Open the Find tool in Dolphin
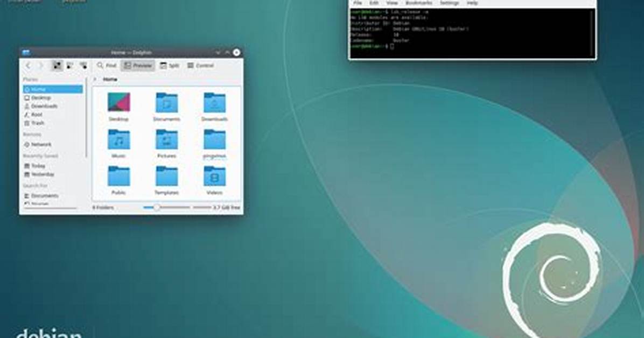 coord(107,65)
